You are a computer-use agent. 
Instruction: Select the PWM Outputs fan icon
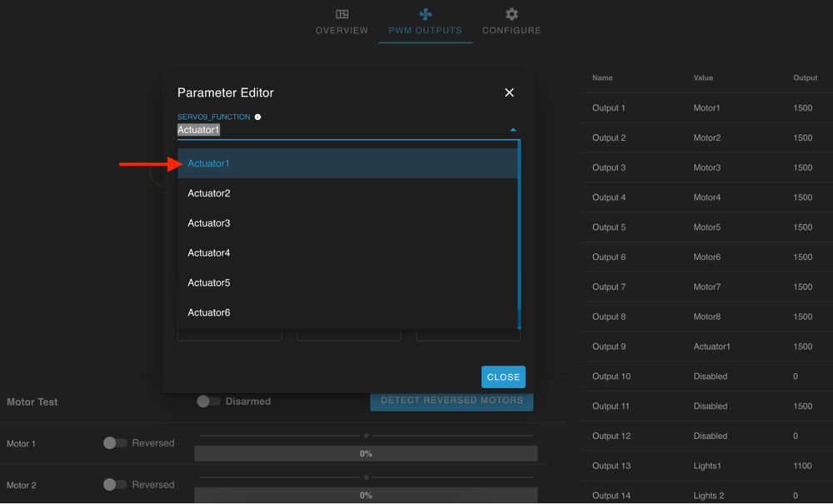pos(425,14)
